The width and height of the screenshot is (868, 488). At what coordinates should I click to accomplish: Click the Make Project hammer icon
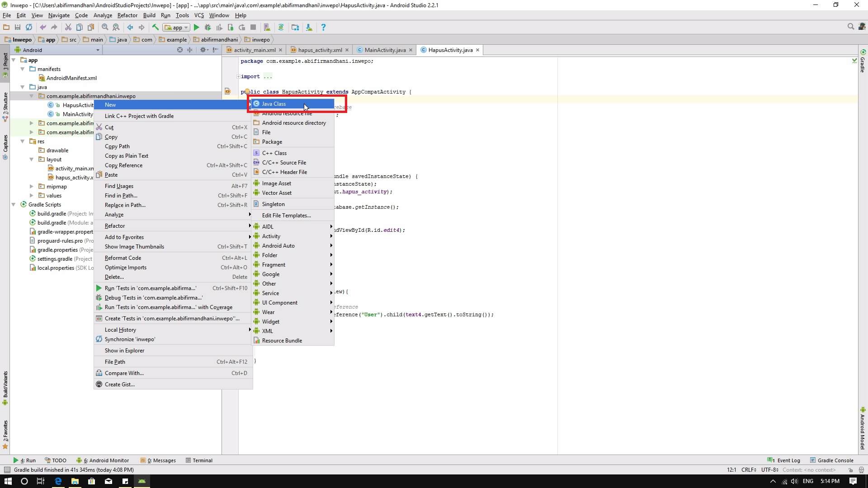coord(155,28)
